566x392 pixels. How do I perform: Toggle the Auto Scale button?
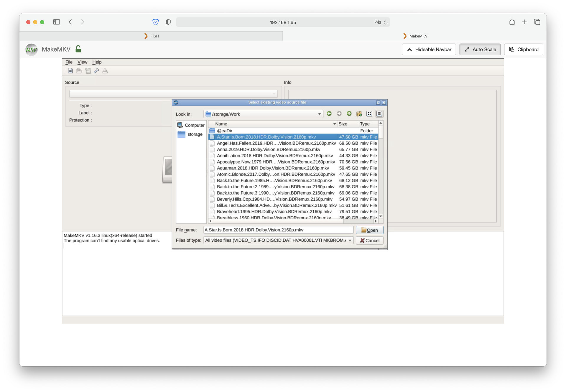coord(480,50)
